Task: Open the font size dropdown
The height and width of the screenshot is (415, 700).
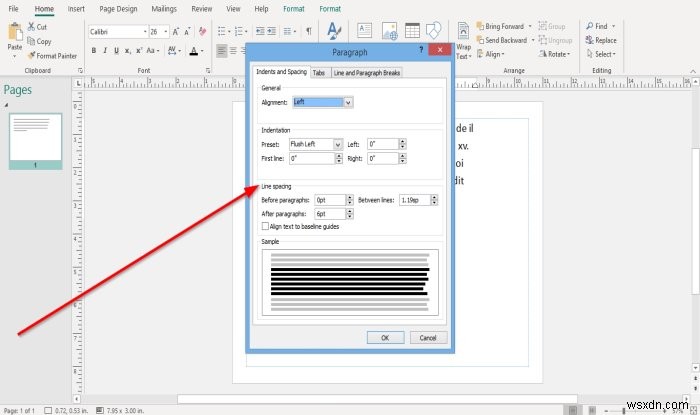Action: coord(166,32)
